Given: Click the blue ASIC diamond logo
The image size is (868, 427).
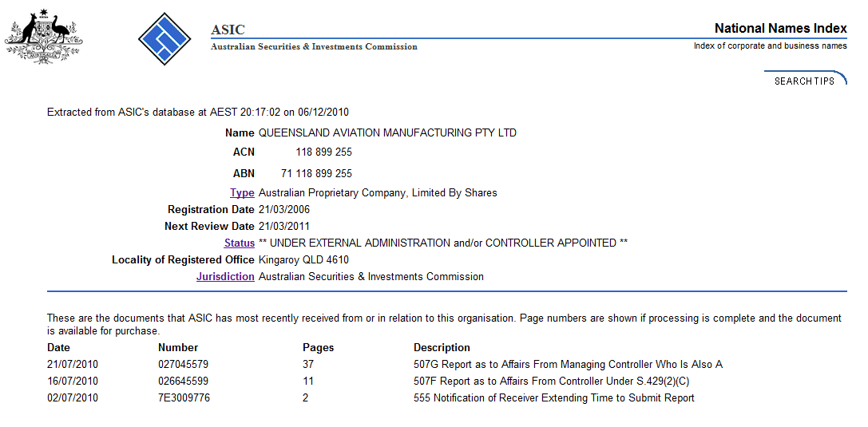Looking at the screenshot, I should point(164,39).
